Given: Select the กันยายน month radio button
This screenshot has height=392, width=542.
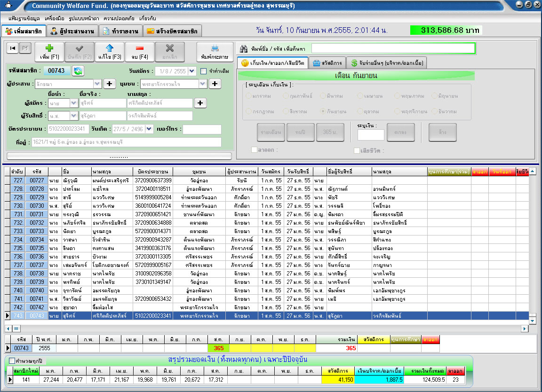Looking at the screenshot, I should click(323, 111).
